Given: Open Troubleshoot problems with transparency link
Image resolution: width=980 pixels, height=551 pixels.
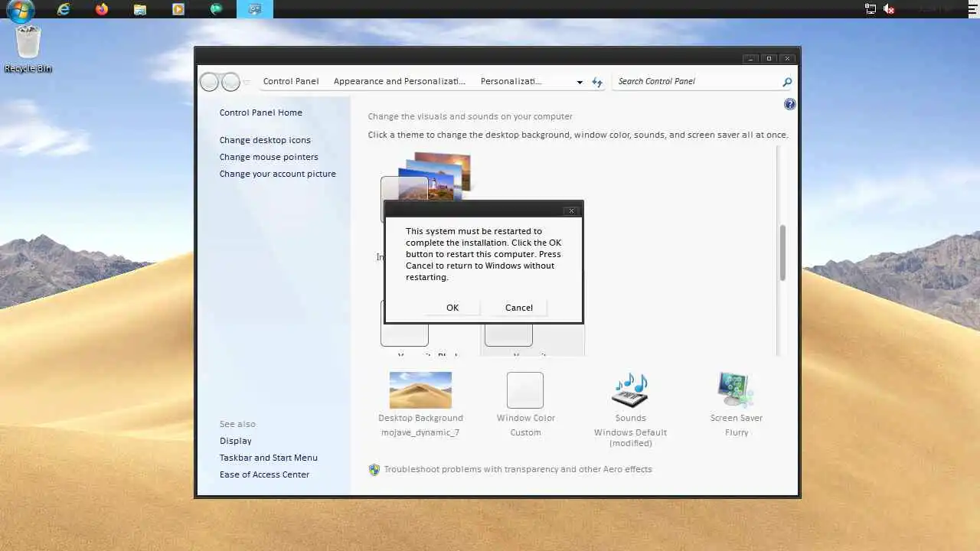Looking at the screenshot, I should 518,469.
